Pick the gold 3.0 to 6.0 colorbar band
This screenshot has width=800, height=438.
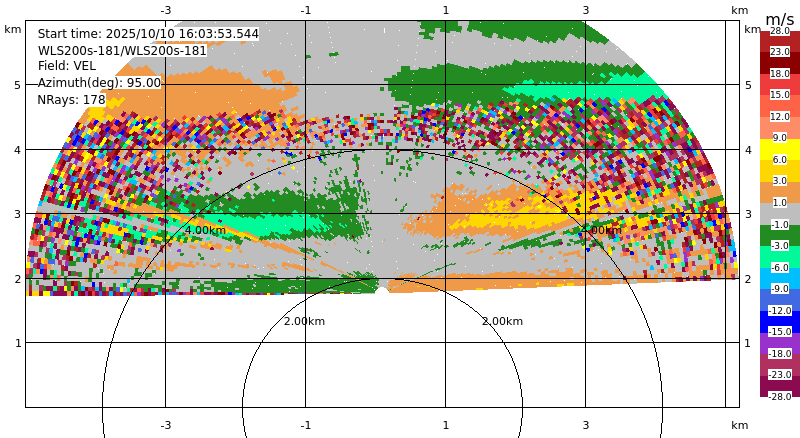click(780, 171)
